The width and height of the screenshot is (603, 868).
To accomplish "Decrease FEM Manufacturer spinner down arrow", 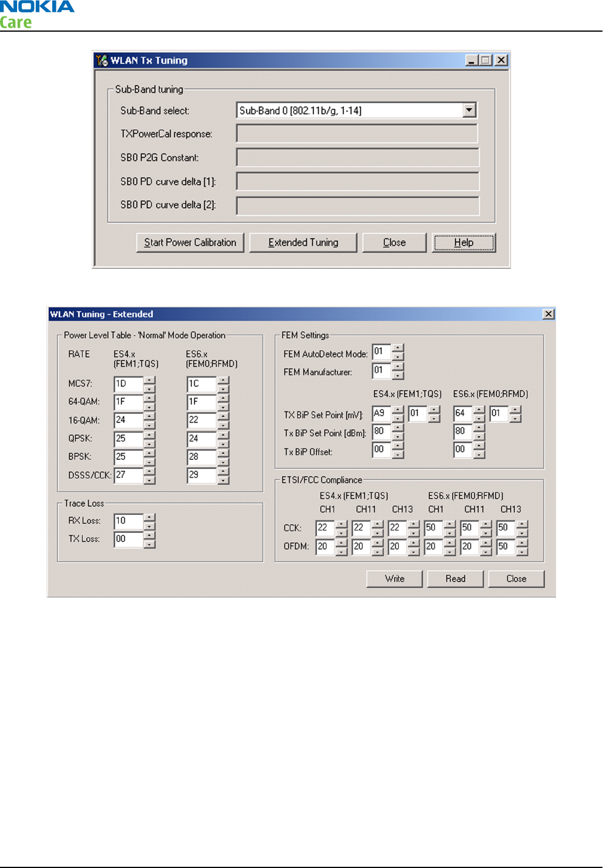I will pos(398,375).
